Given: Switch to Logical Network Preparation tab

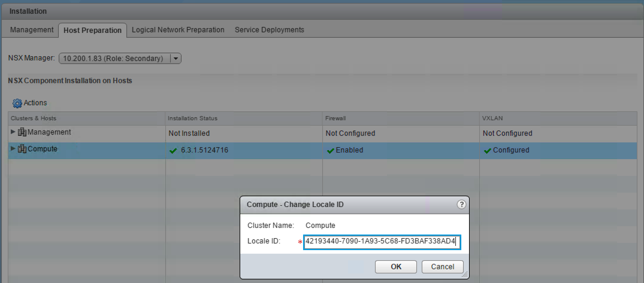Looking at the screenshot, I should coord(178,30).
